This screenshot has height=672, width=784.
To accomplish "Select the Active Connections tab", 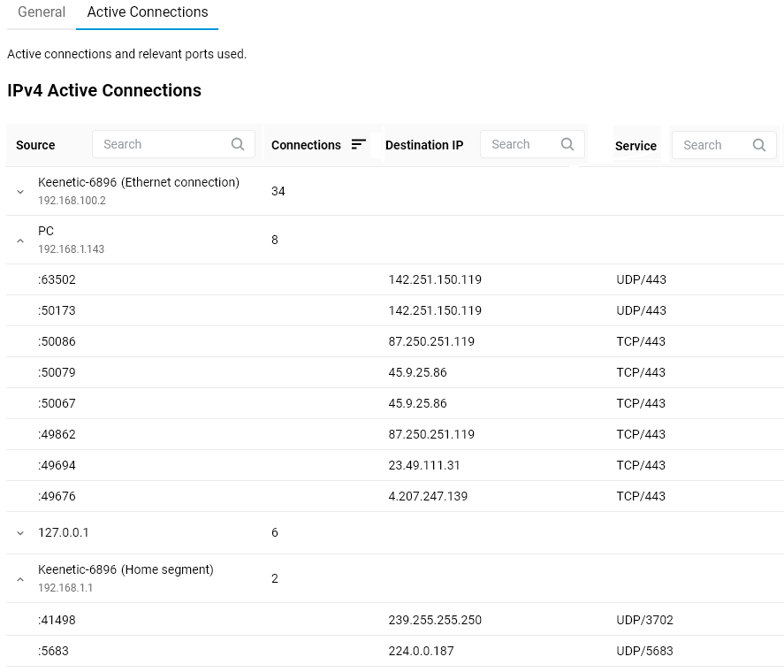I will (148, 12).
